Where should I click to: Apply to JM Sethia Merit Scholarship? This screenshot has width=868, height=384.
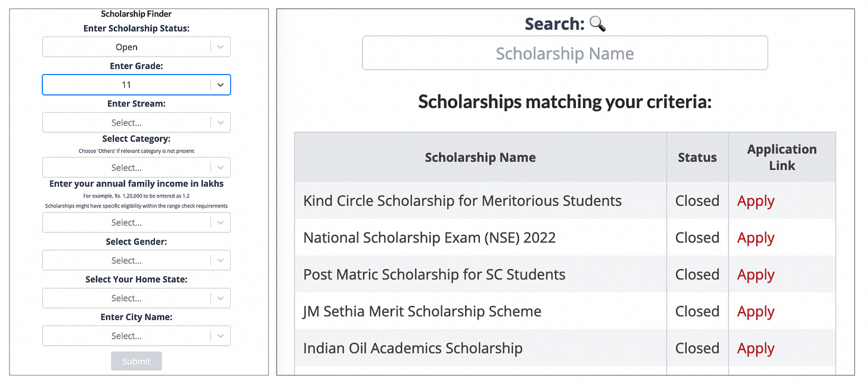(755, 312)
